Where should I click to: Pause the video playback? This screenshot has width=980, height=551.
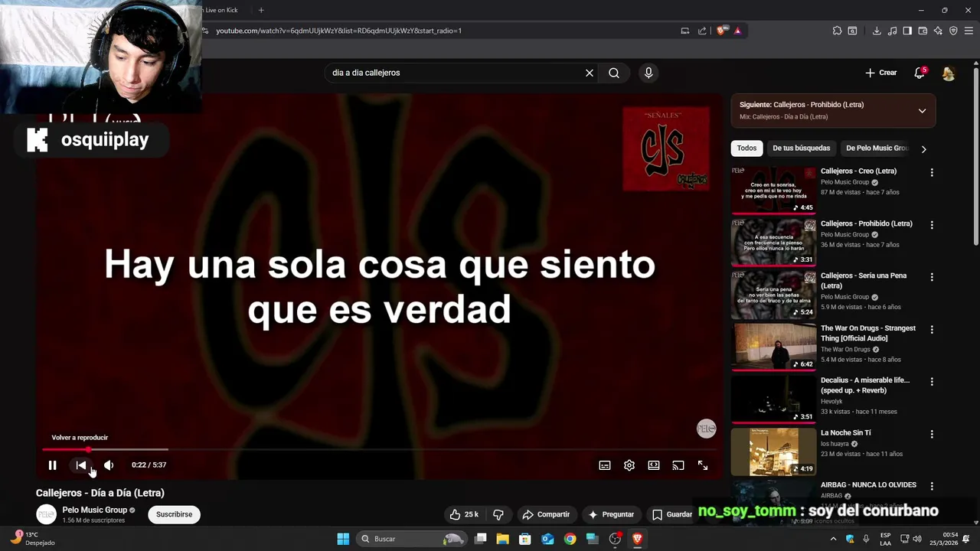pyautogui.click(x=52, y=465)
